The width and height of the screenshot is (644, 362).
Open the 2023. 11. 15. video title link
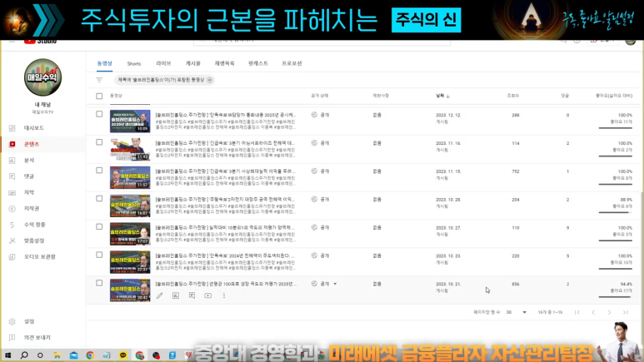click(x=225, y=171)
